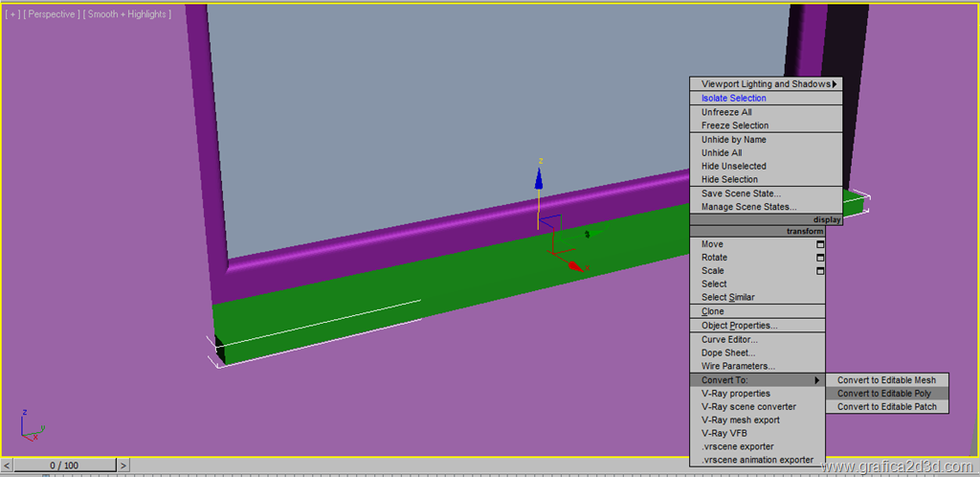The image size is (980, 477).
Task: Expand Viewport Lighting and Shadows submenu
Action: 766,84
